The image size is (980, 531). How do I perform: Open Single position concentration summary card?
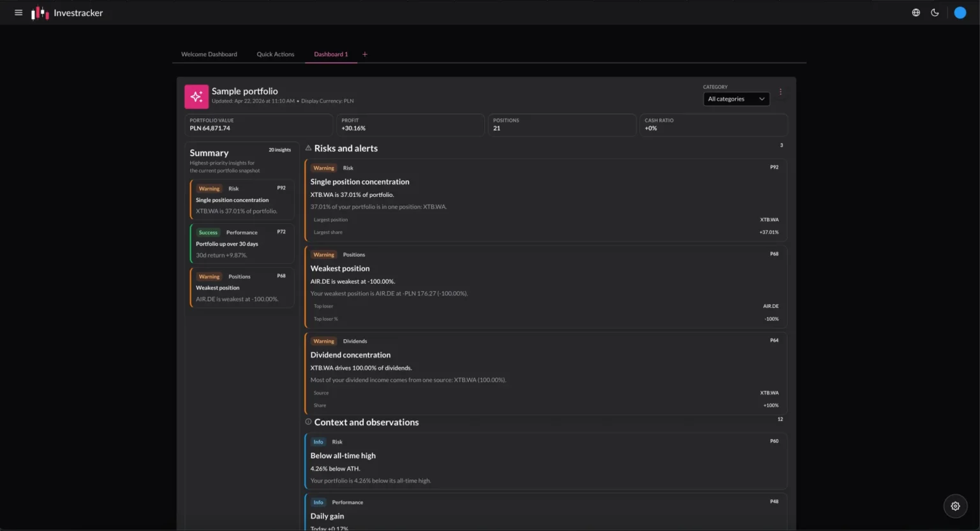click(242, 200)
